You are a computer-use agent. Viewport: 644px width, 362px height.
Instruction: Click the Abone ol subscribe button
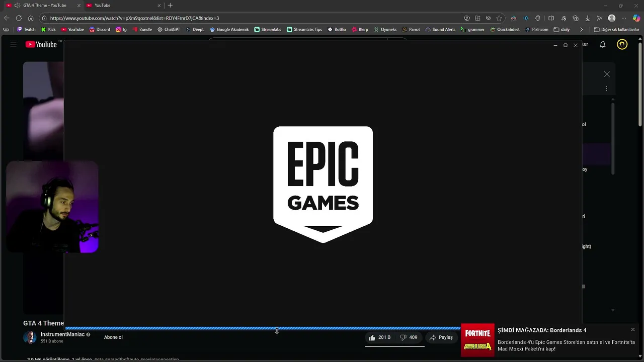[x=113, y=337]
